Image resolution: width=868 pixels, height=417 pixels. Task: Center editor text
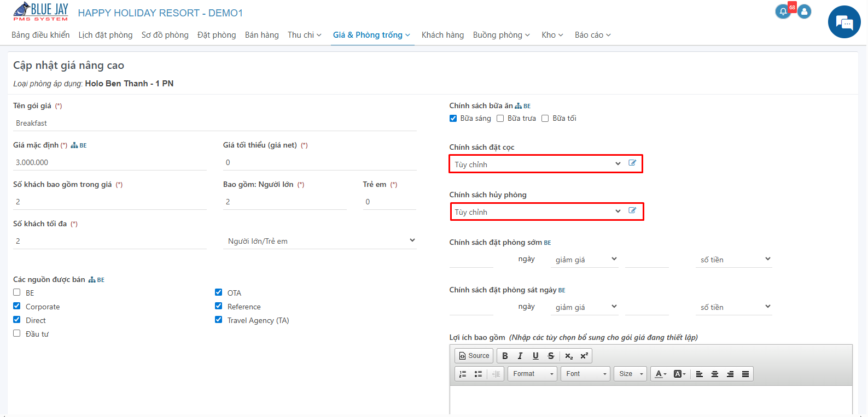click(714, 374)
